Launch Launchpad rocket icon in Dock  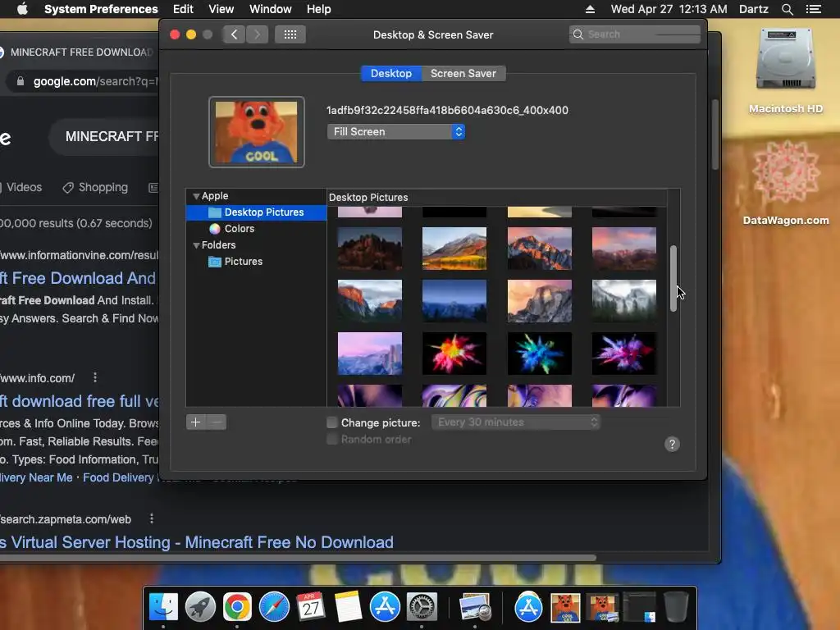pos(200,608)
